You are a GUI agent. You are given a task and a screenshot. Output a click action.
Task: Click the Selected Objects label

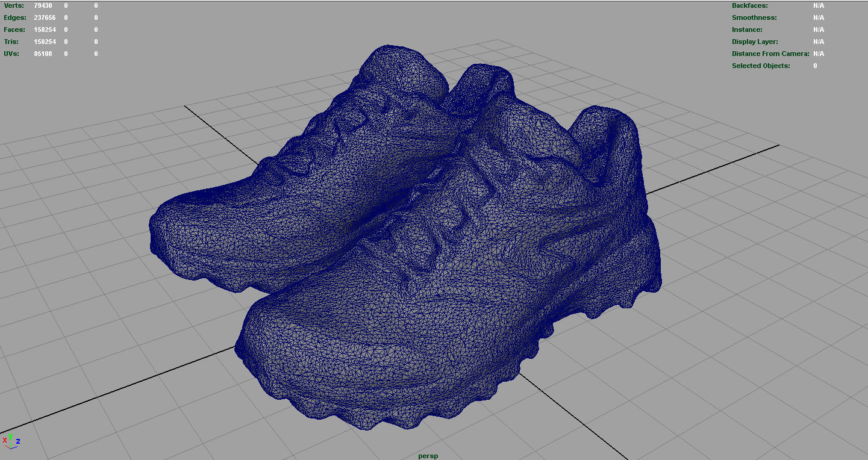click(761, 66)
